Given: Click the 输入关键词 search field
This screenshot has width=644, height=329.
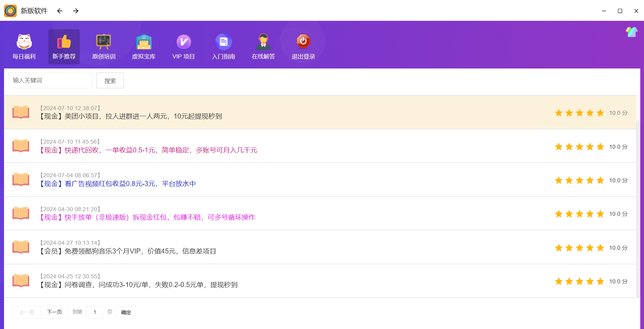Looking at the screenshot, I should click(50, 80).
